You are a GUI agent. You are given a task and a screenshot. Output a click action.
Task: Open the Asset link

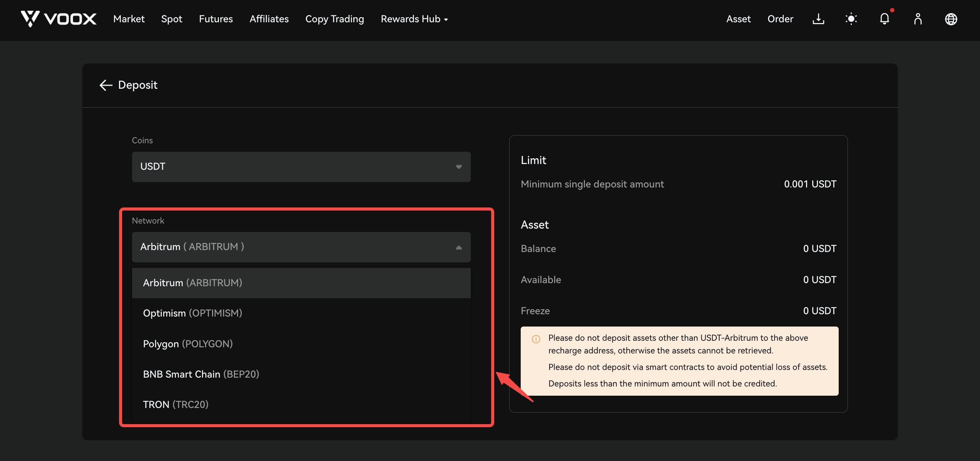pyautogui.click(x=738, y=19)
